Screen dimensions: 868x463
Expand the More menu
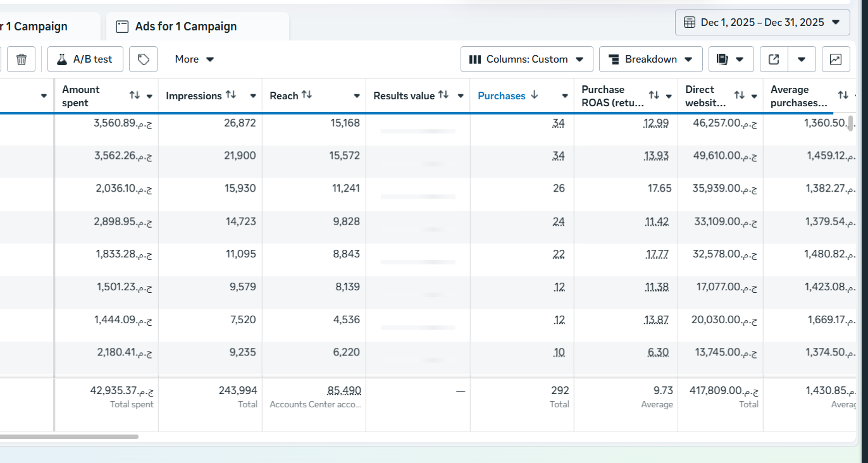194,59
